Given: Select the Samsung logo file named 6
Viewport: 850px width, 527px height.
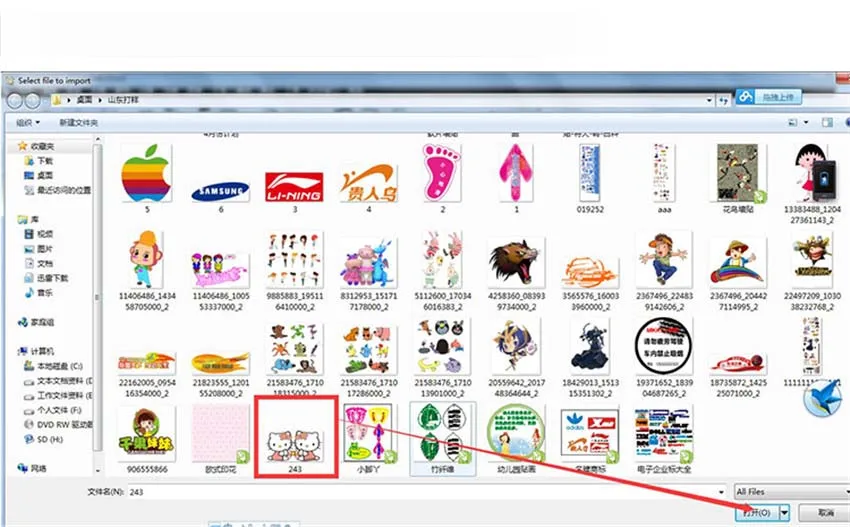Looking at the screenshot, I should pos(221,193).
